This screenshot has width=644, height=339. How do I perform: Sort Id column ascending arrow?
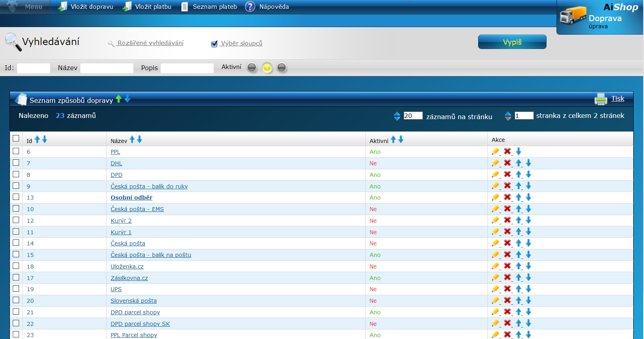point(37,139)
